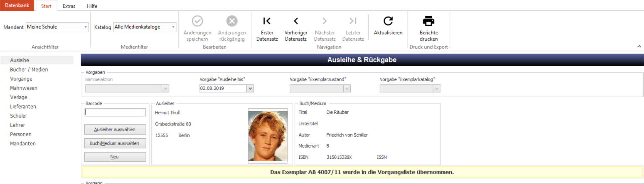Refresh with the Aktualisieren icon
The height and width of the screenshot is (184, 644).
coord(388,21)
